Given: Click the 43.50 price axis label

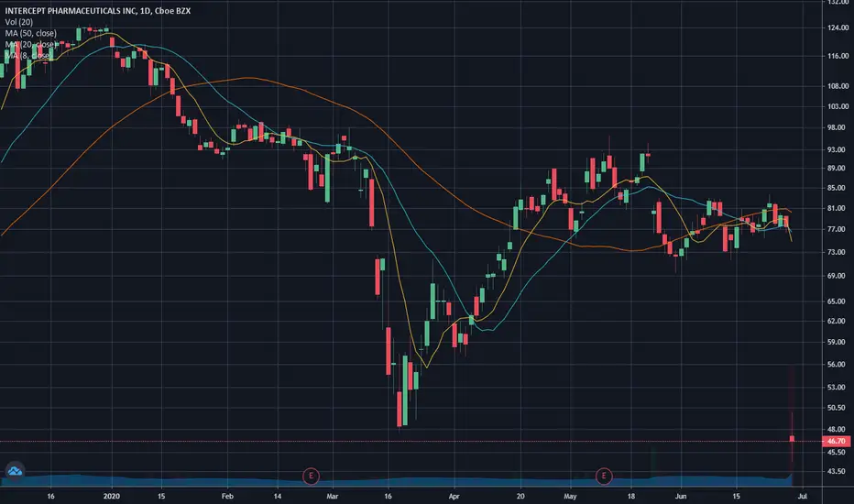Looking at the screenshot, I should 836,471.
